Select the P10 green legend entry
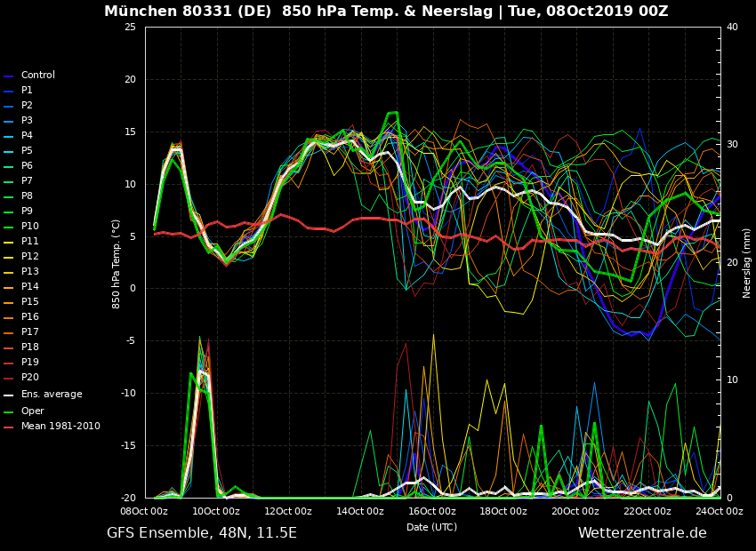This screenshot has height=551, width=756. (x=29, y=227)
